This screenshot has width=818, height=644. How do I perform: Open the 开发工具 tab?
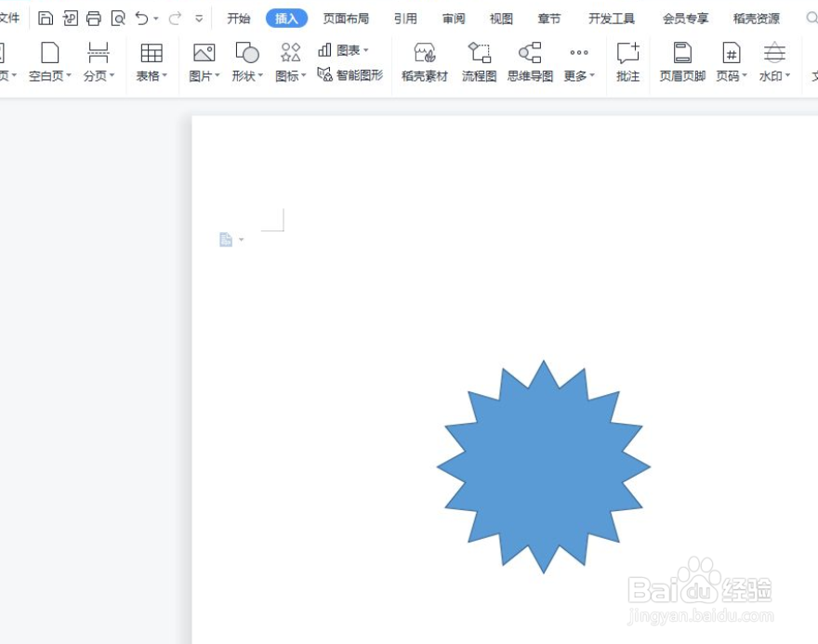(612, 19)
